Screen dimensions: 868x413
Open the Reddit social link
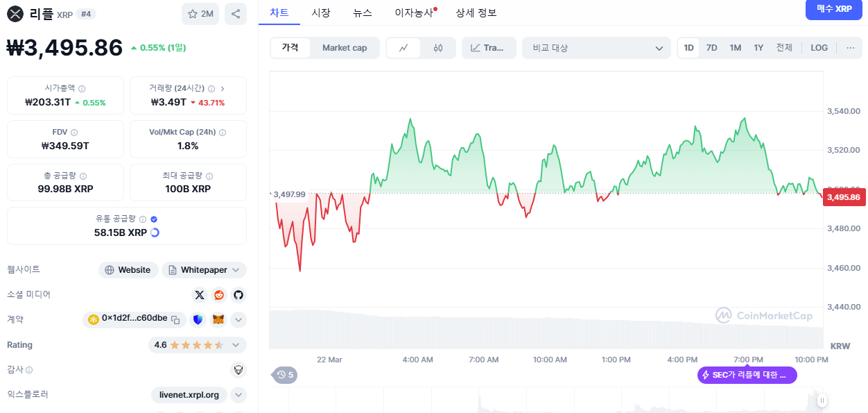point(219,295)
